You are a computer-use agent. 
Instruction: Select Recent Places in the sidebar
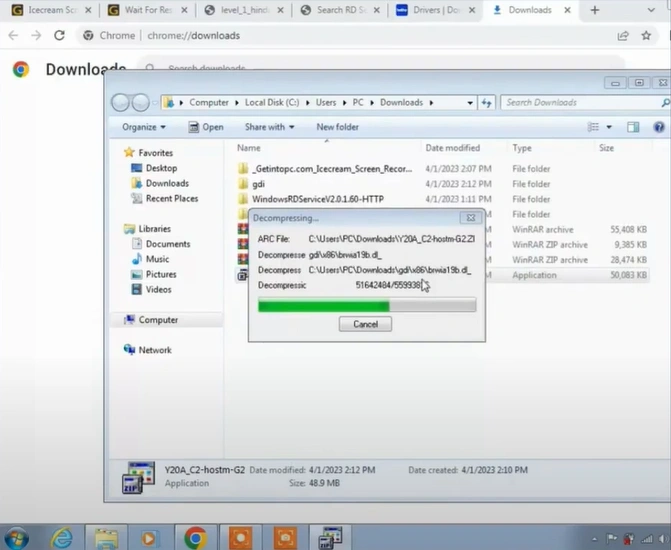pos(171,198)
